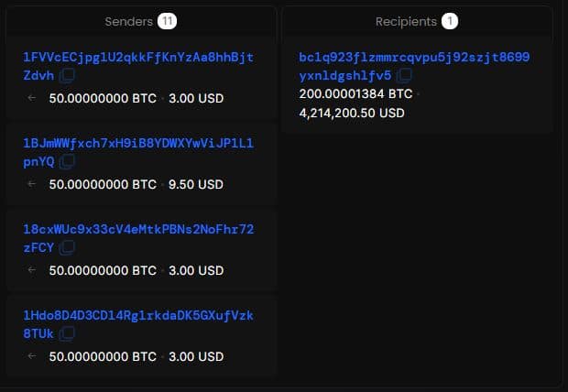The image size is (568, 392).
Task: Click the Senders count badge 11
Action: tap(167, 21)
